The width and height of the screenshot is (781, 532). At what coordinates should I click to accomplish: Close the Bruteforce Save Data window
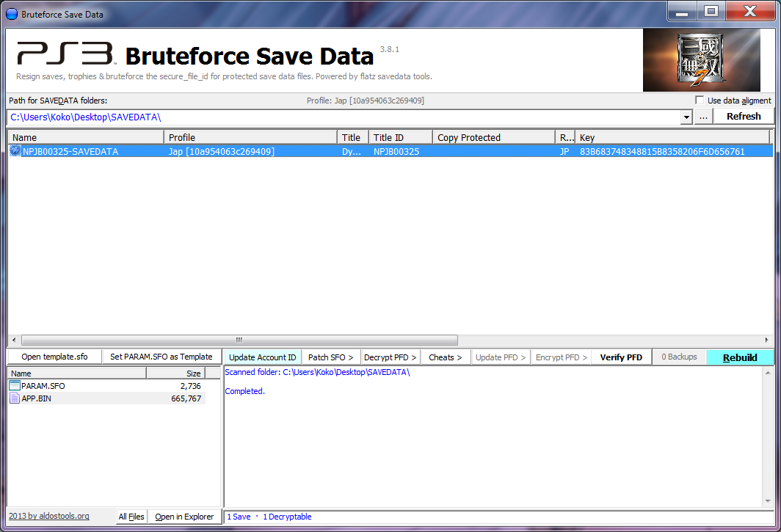point(750,12)
